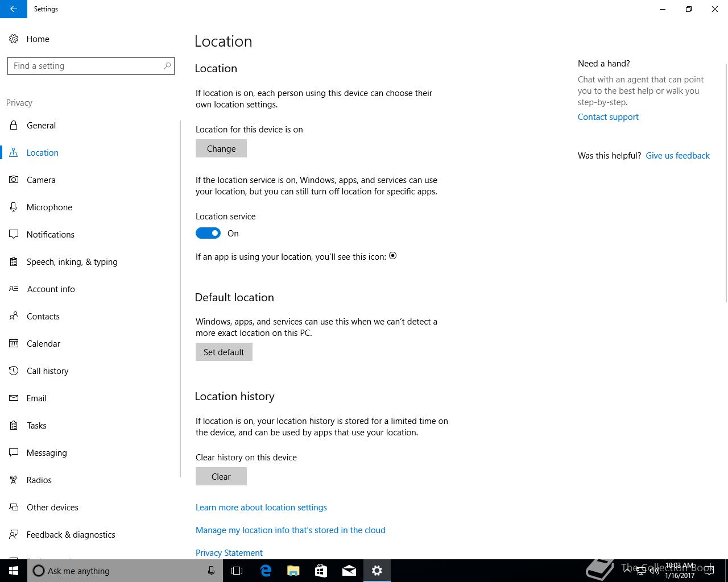728x582 pixels.
Task: Clear location history with Clear button
Action: (x=221, y=477)
